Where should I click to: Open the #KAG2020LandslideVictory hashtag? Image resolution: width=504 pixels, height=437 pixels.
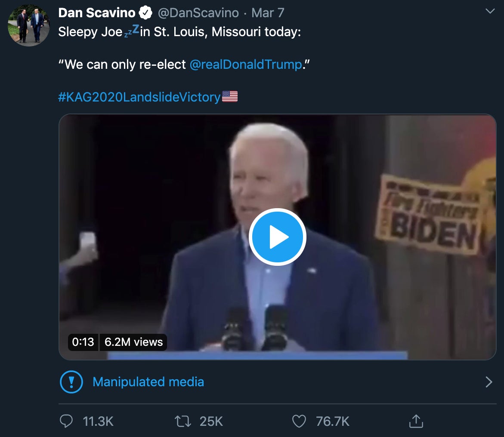tap(139, 97)
